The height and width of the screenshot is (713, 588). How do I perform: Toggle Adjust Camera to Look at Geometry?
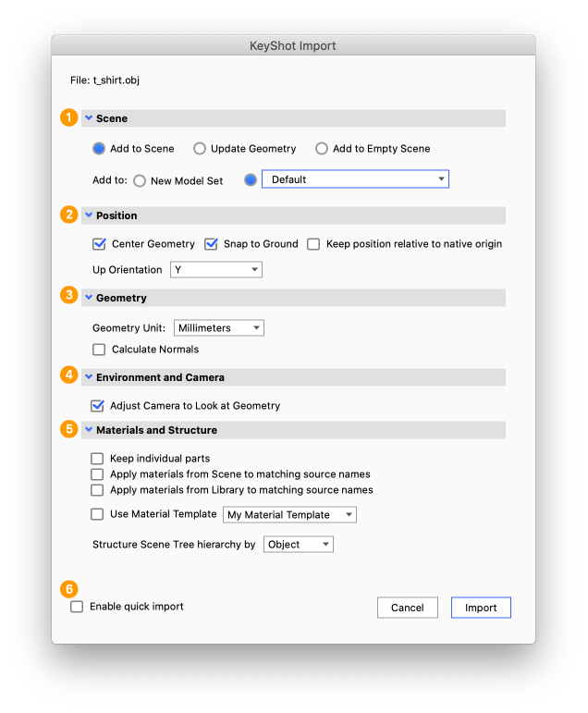[x=97, y=406]
